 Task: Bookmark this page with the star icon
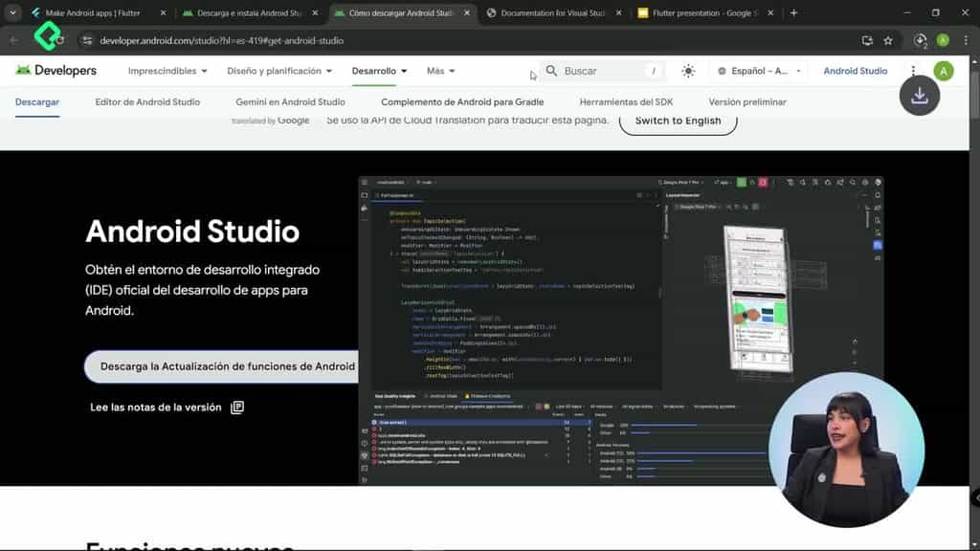(888, 40)
